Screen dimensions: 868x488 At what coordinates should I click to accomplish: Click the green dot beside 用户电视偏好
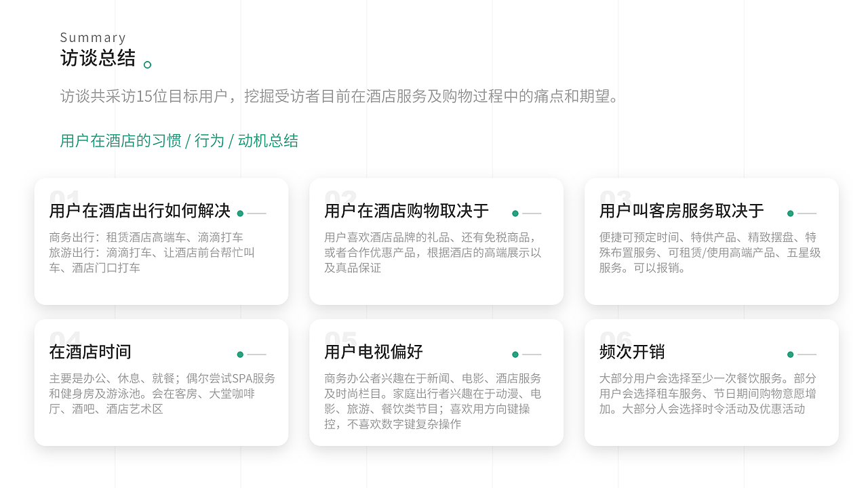tap(514, 354)
